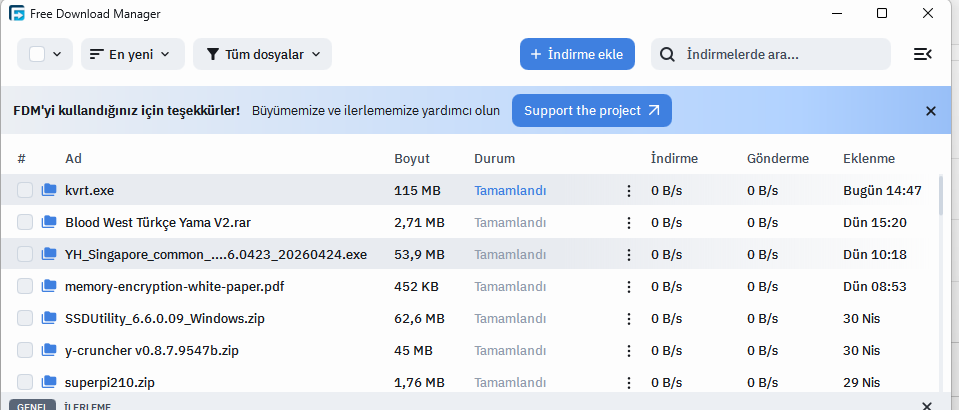Click the İndirme ekle button
The height and width of the screenshot is (410, 959).
point(577,54)
